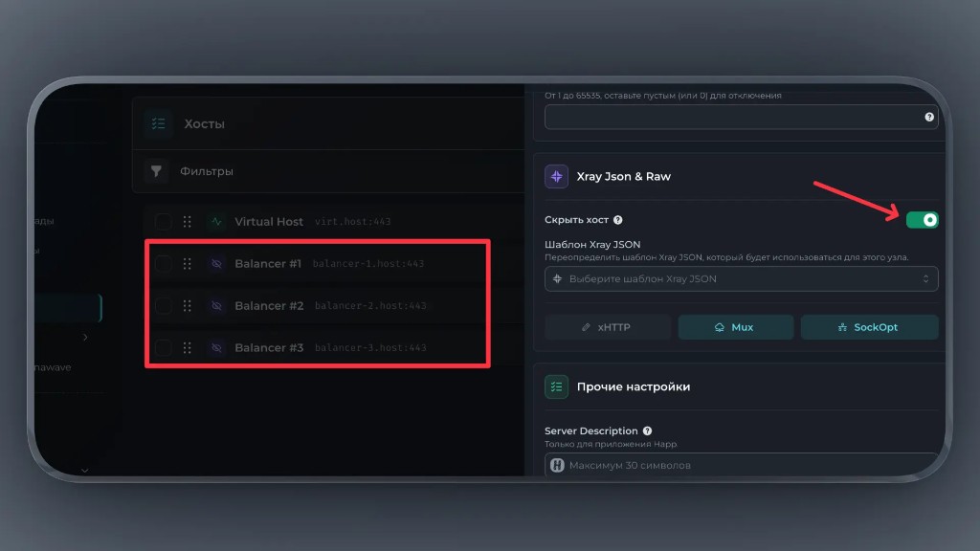Click the xHTTP button
This screenshot has width=980, height=551.
pyautogui.click(x=607, y=327)
